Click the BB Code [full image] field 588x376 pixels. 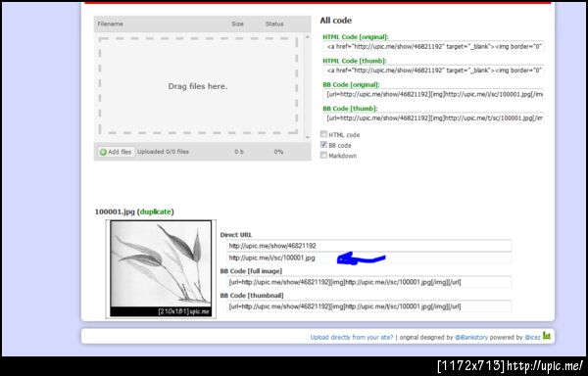point(369,282)
